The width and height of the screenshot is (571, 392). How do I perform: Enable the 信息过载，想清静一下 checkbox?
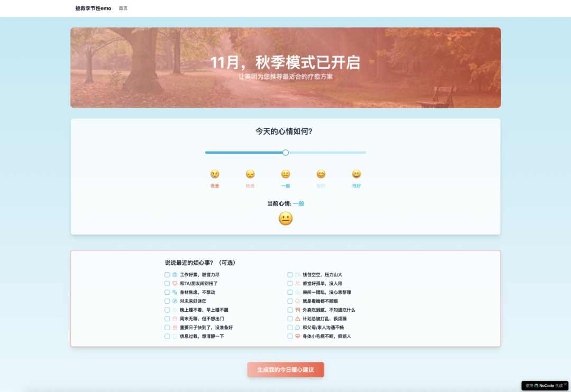[x=168, y=337]
